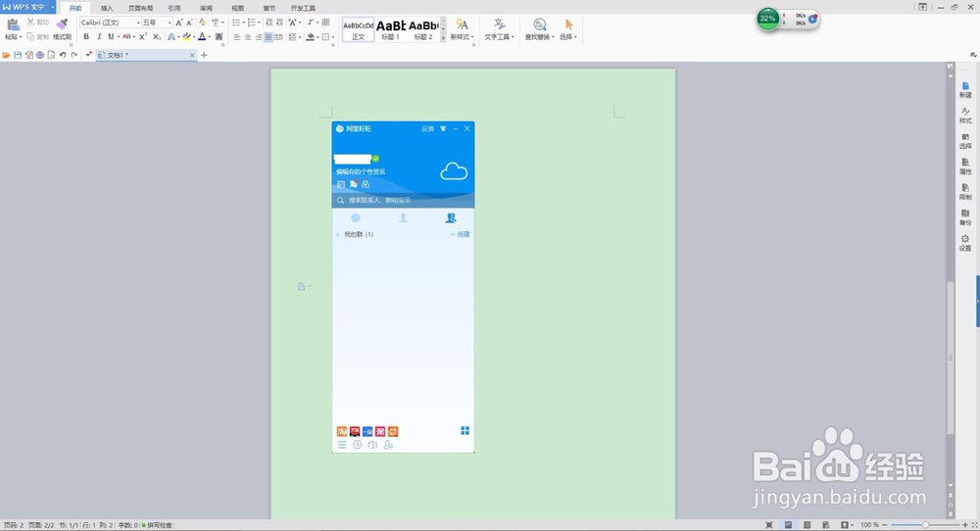This screenshot has height=531, width=980.
Task: Open New document in right sidebar
Action: pyautogui.click(x=965, y=89)
